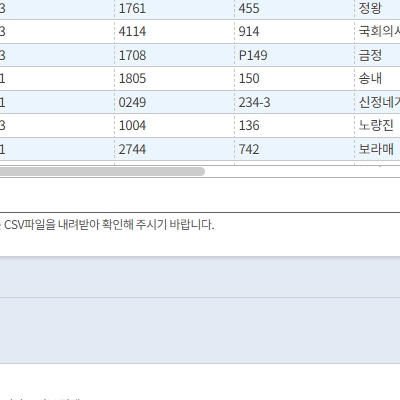Select cell value 914

(x=249, y=32)
